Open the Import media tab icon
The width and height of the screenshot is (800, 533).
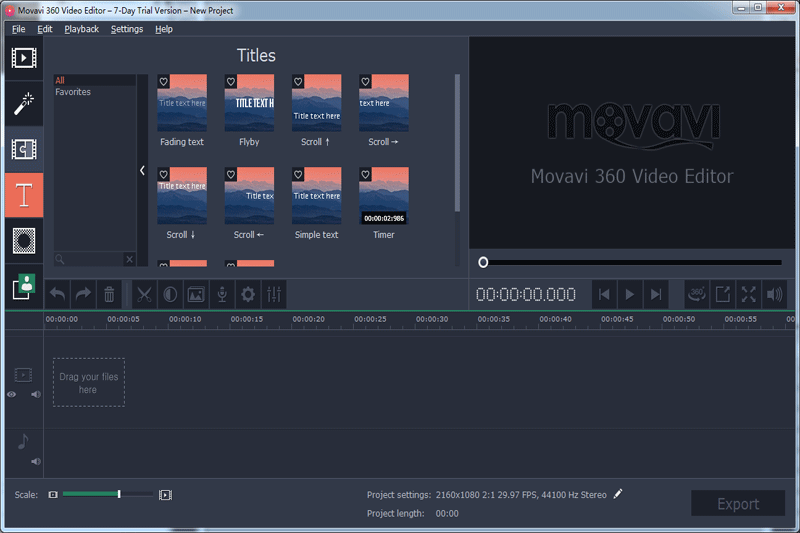24,58
